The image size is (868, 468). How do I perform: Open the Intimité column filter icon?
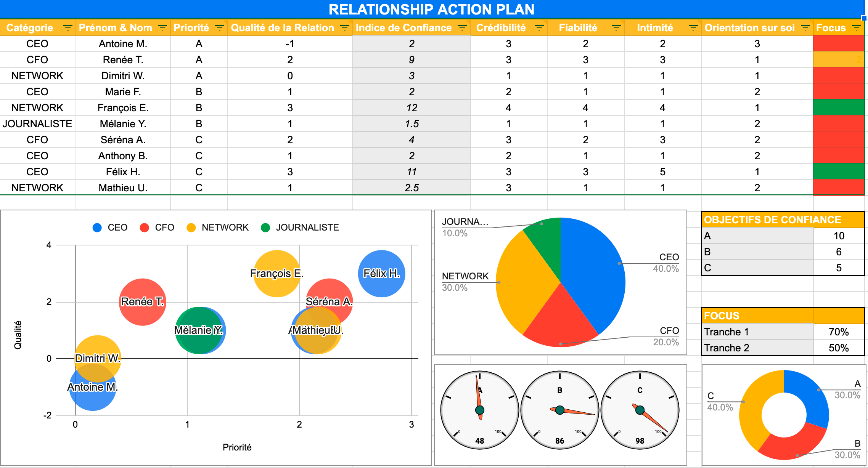tap(693, 28)
